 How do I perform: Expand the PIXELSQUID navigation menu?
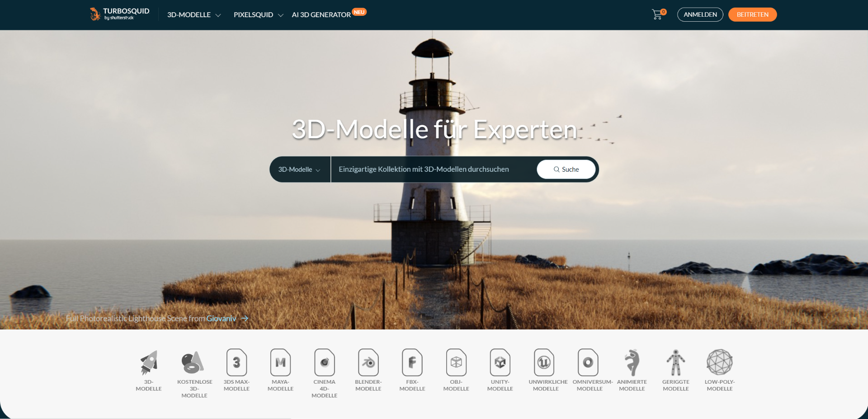coord(258,15)
